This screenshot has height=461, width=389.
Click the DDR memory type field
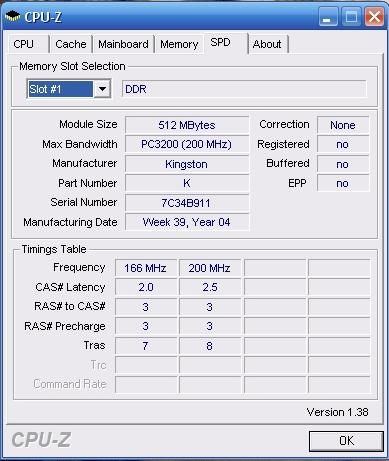244,89
